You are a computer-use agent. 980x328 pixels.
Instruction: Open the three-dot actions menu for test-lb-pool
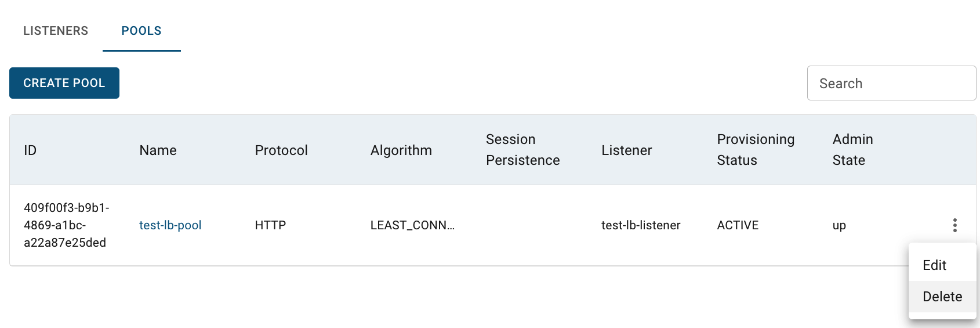(954, 225)
